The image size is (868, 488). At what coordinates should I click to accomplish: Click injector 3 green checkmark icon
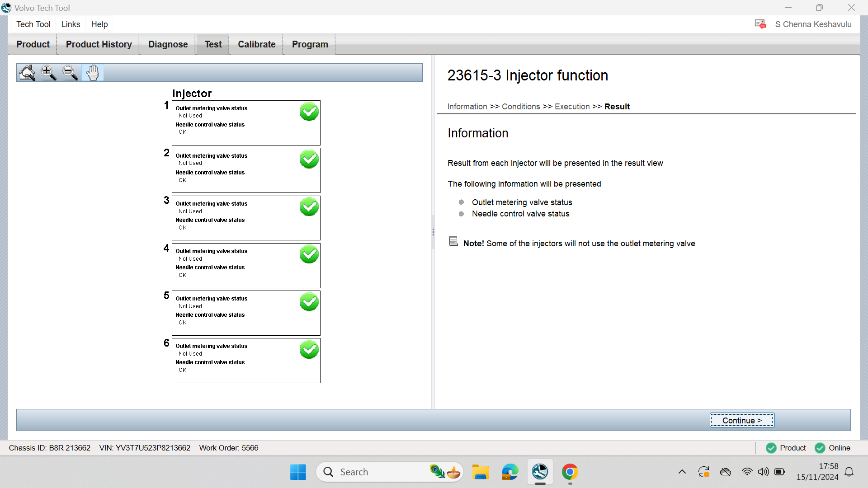tap(309, 206)
